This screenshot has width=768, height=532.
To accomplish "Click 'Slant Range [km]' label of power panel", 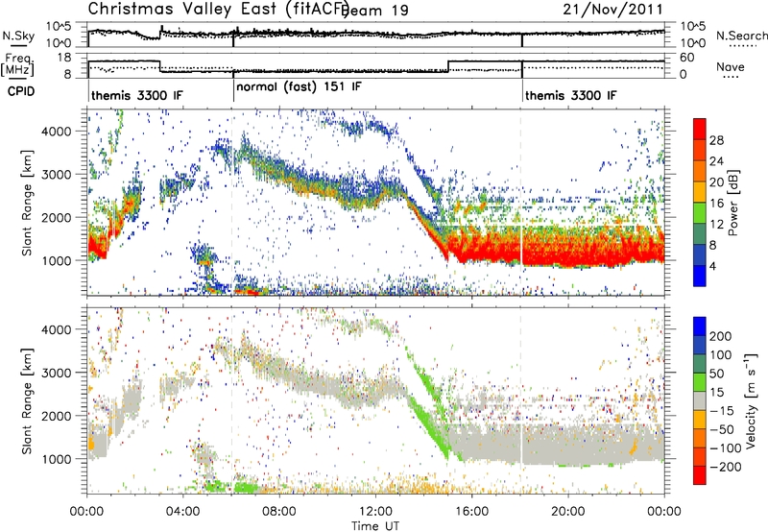I will (x=27, y=203).
